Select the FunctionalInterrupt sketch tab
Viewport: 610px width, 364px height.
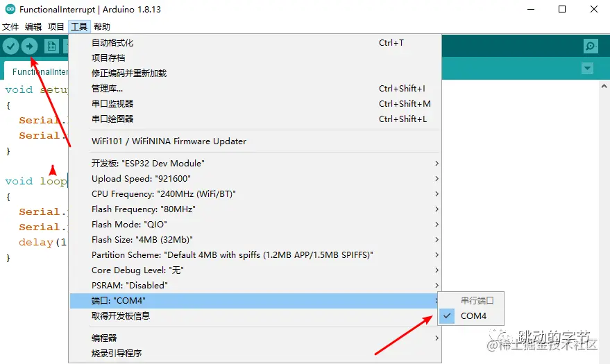tap(37, 71)
